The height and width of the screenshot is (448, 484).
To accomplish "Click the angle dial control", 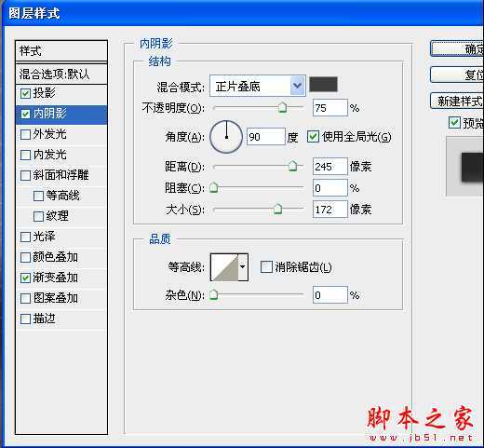I will tap(226, 137).
